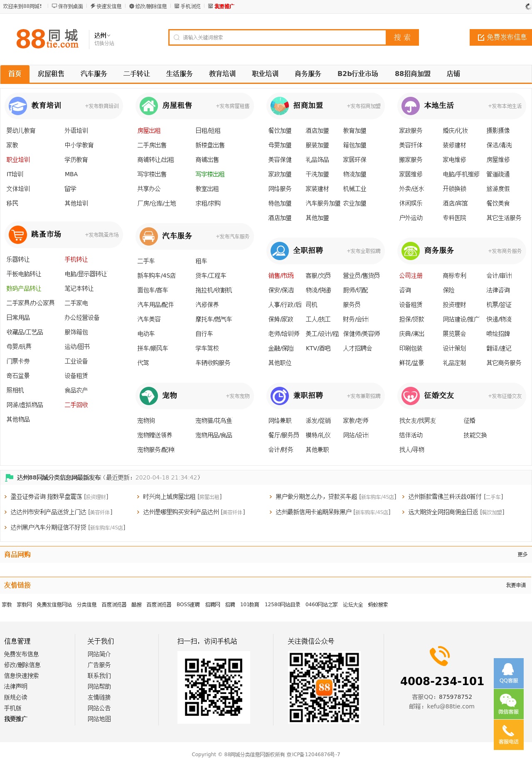The height and width of the screenshot is (767, 532).
Task: Click the 教育培训 graduation cap icon
Action: tap(18, 106)
